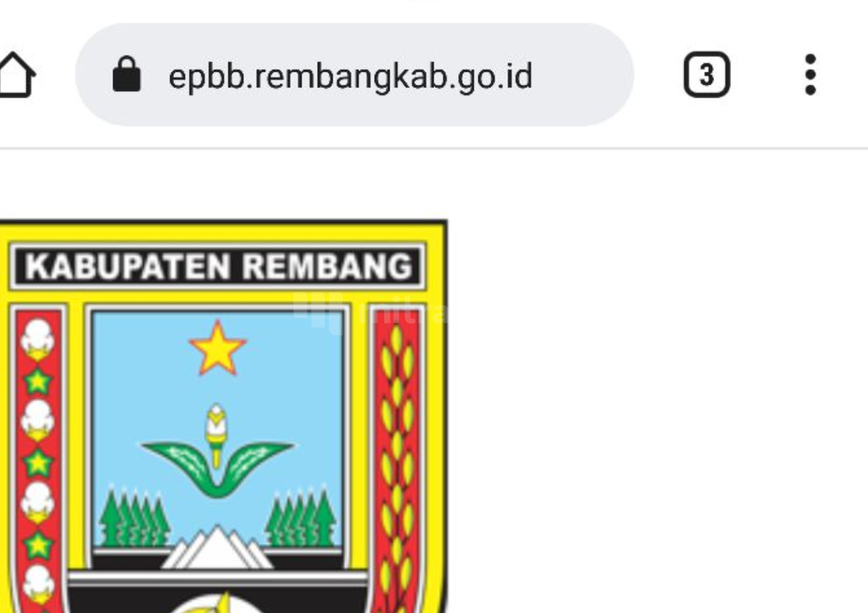This screenshot has width=868, height=613.
Task: Click the cotton boll strip on emblem's left
Action: [x=38, y=461]
